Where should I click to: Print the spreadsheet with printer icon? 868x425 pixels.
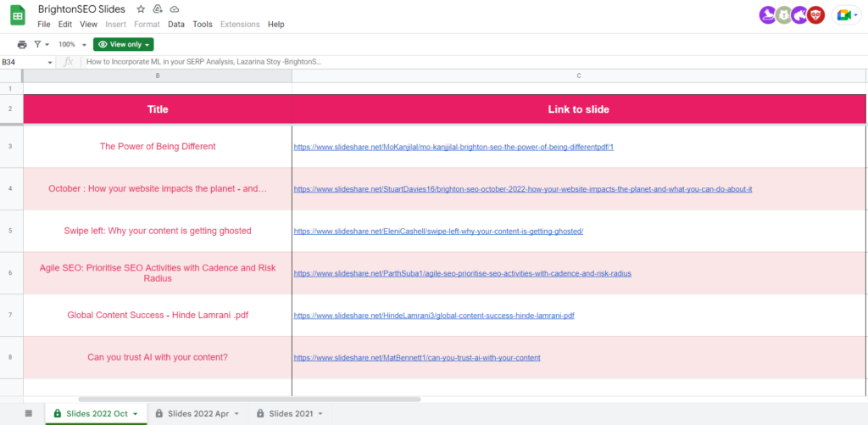click(x=22, y=44)
